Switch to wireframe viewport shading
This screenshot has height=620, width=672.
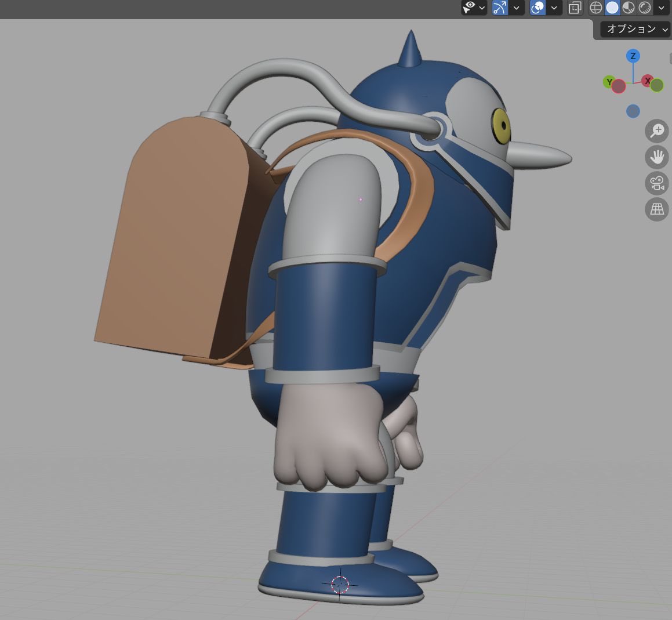(x=595, y=8)
